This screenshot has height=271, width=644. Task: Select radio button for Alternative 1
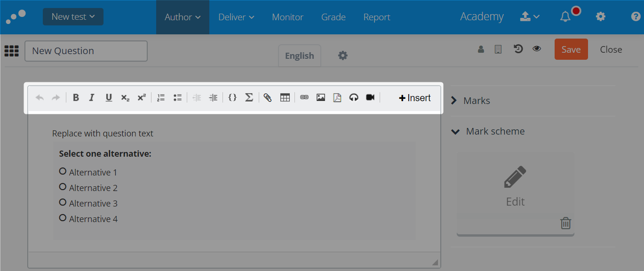click(x=63, y=171)
